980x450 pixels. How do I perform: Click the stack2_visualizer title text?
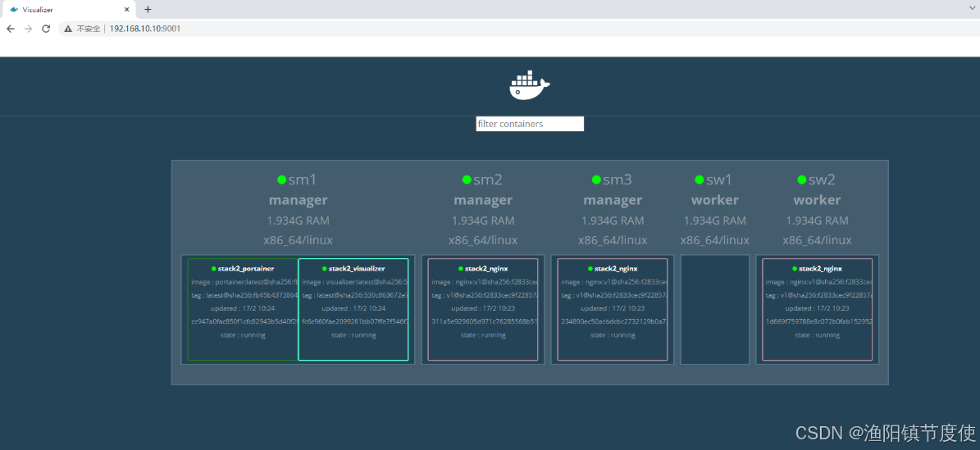(x=357, y=269)
